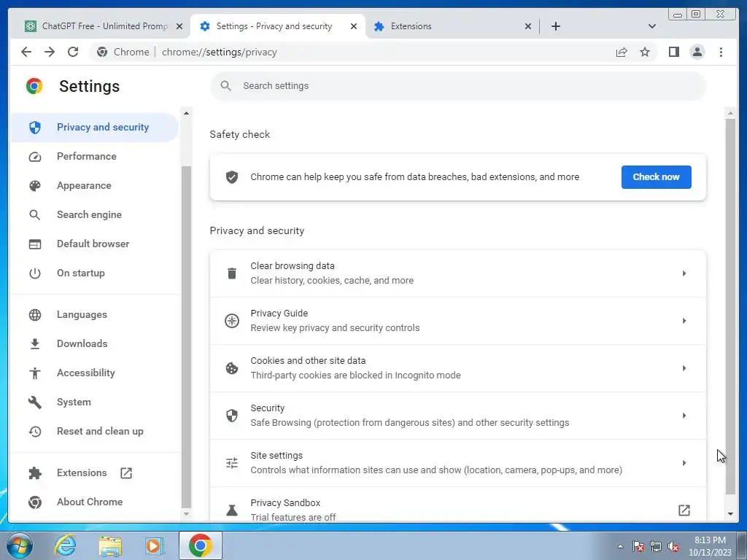Click the network icon in system tray

[656, 547]
